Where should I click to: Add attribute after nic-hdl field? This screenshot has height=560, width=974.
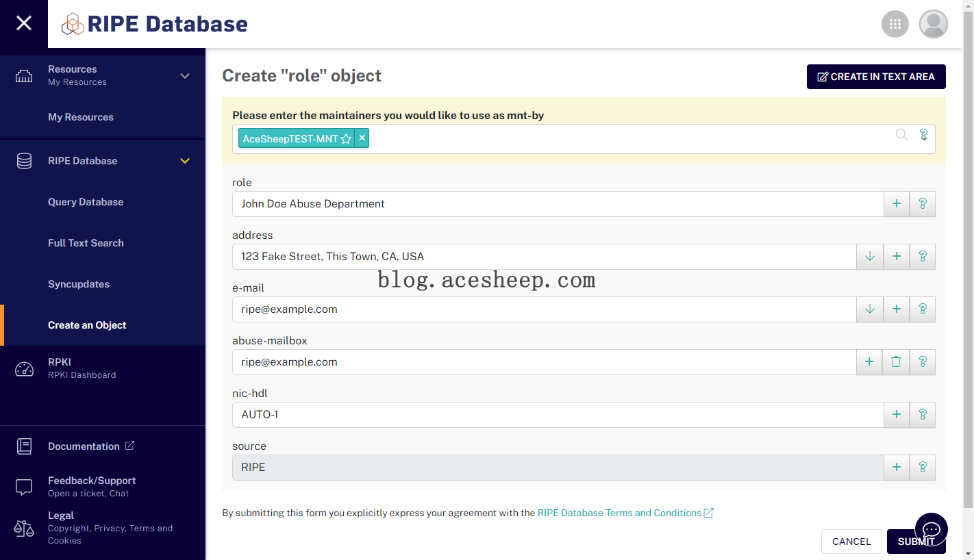pyautogui.click(x=897, y=415)
